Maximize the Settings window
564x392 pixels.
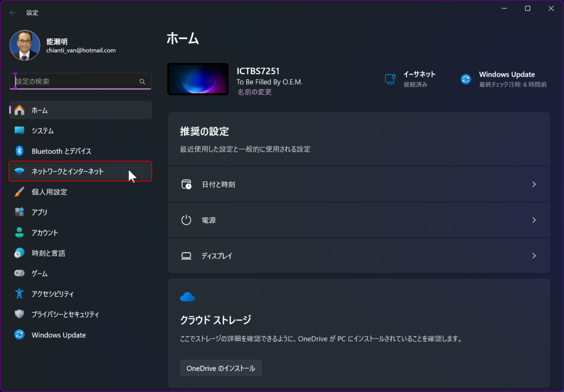point(528,8)
